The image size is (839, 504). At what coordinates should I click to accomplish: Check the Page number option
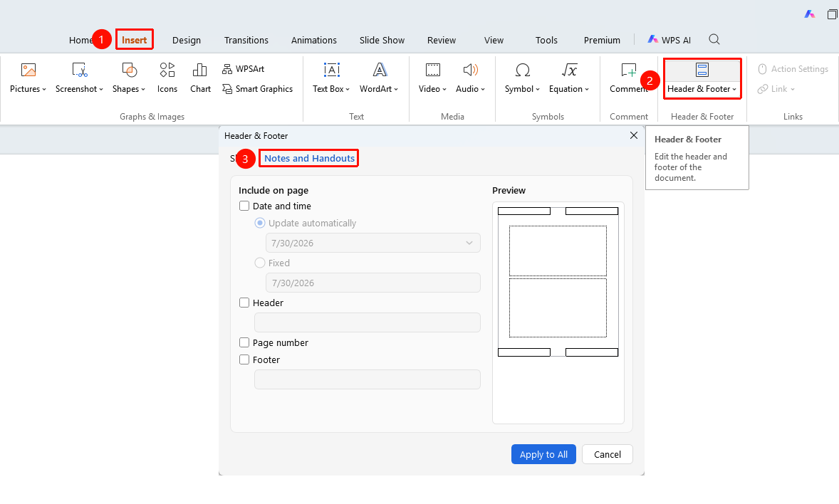tap(244, 342)
